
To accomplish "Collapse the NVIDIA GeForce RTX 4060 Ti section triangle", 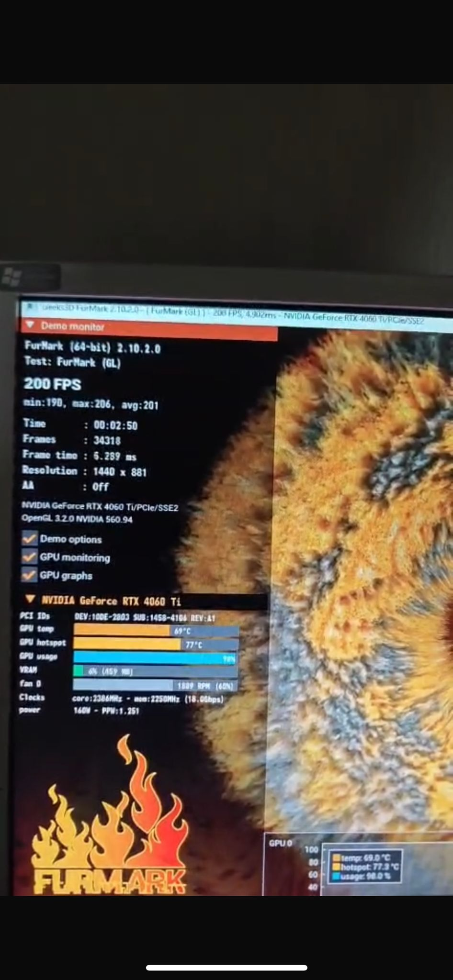I will [30, 599].
